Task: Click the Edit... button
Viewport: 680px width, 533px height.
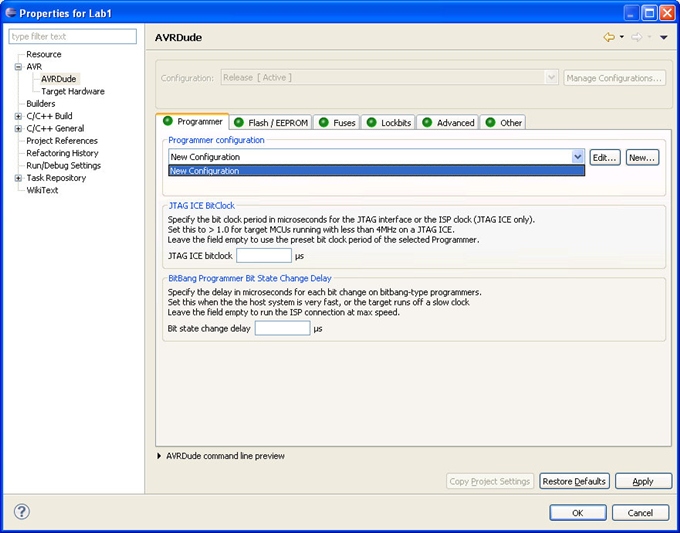Action: 604,157
